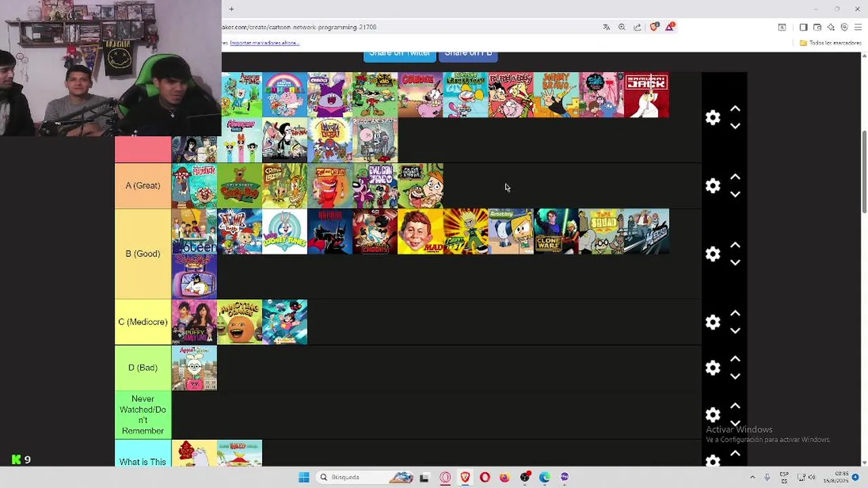Click the Share on Twitter button
The width and height of the screenshot is (868, 488).
coord(400,54)
